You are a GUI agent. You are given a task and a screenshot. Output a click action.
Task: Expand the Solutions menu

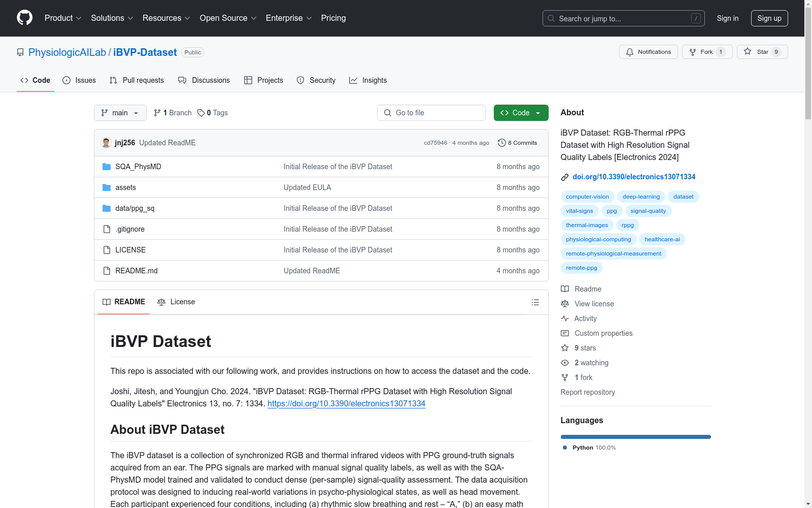tap(112, 18)
